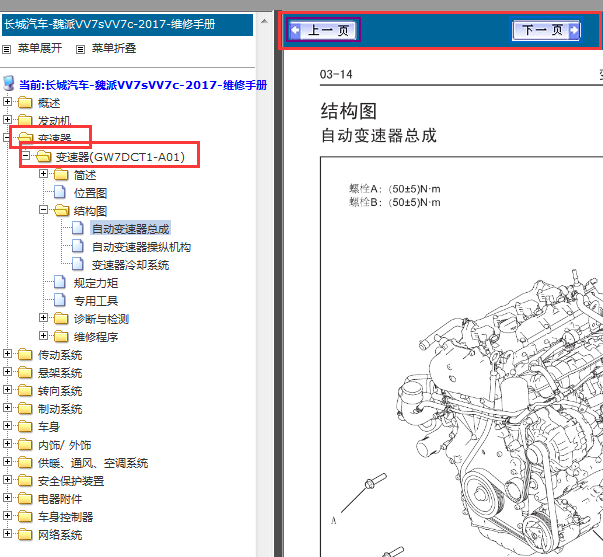The width and height of the screenshot is (603, 557).
Task: Click the 转向系统 folder icon
Action: (x=25, y=390)
